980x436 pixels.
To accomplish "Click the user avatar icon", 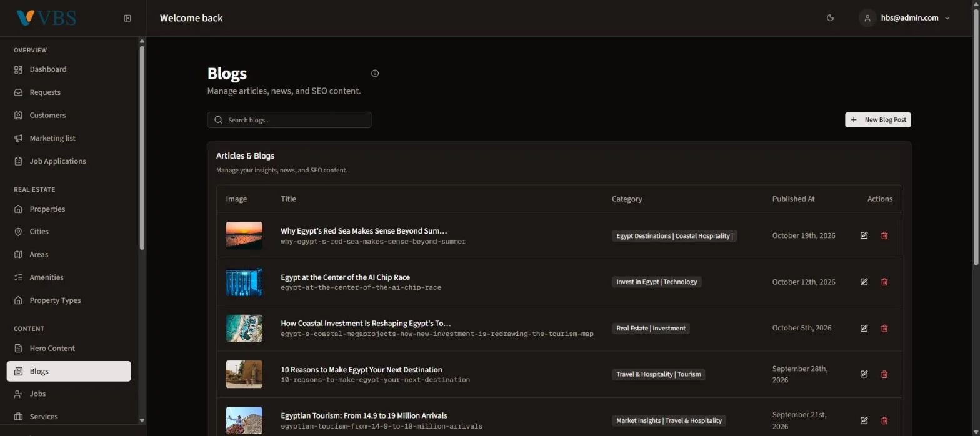I will click(867, 18).
